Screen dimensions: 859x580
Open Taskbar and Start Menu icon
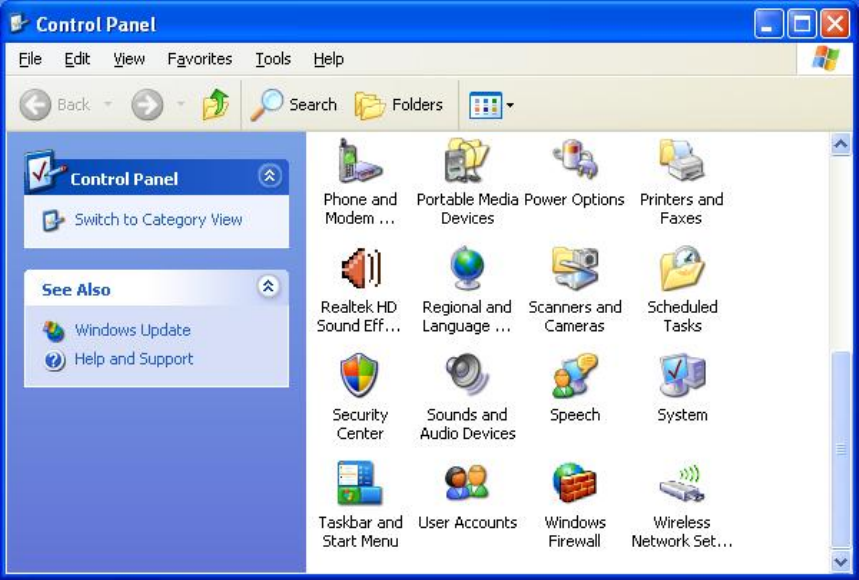coord(359,483)
